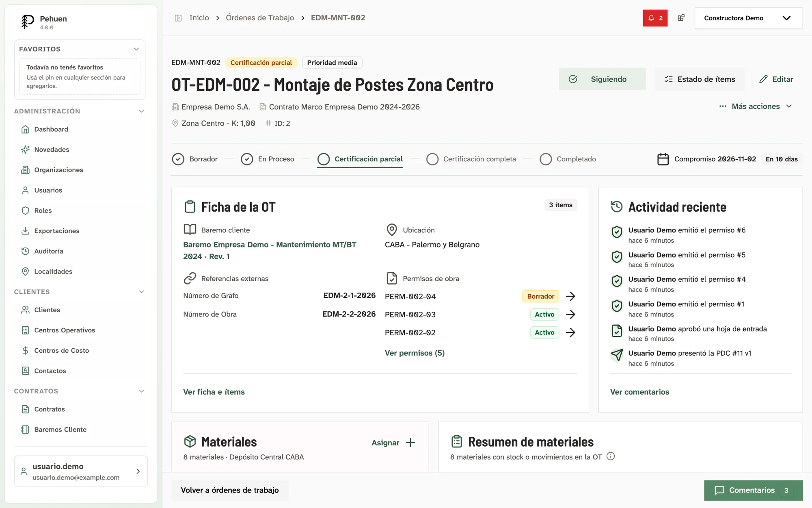
Task: Click the Localidades pin icon
Action: tap(25, 271)
